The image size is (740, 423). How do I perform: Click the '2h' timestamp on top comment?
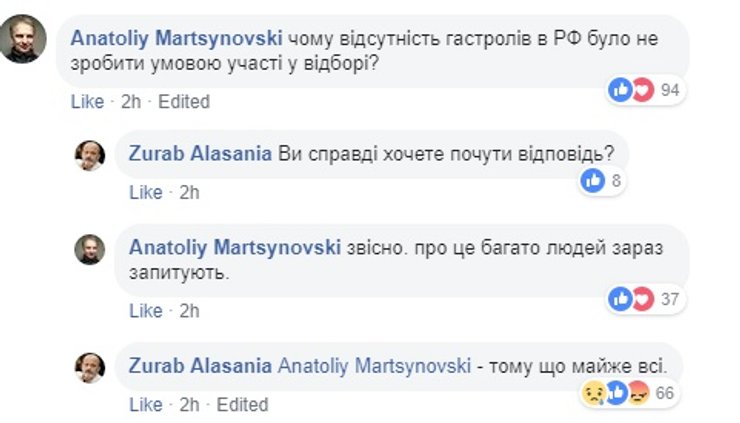[x=132, y=101]
